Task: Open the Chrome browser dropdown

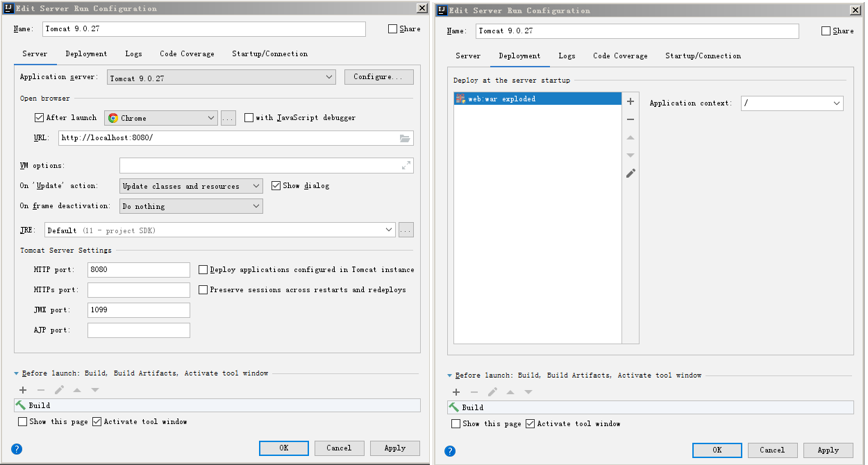Action: point(161,118)
